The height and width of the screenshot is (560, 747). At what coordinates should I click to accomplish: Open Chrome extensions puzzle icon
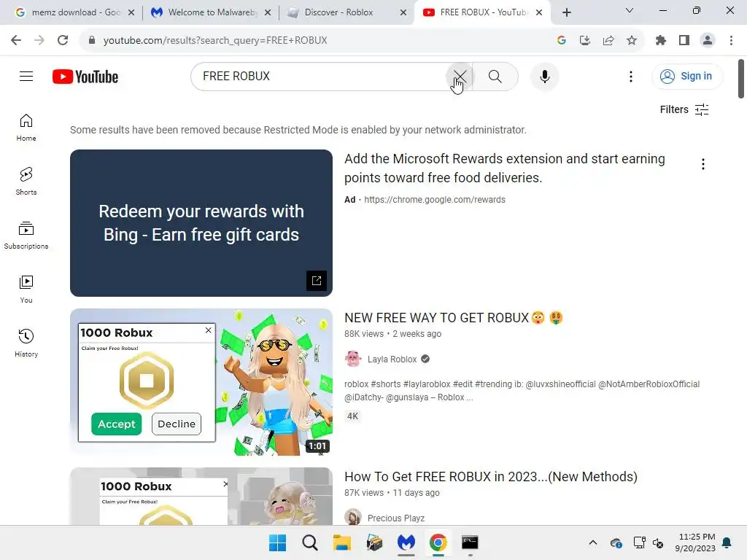click(x=660, y=40)
